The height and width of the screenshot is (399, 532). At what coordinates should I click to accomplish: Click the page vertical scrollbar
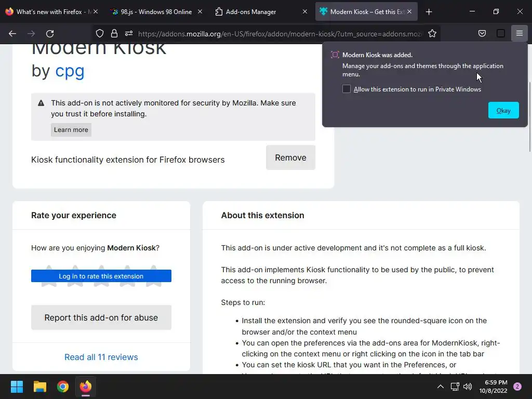point(529,117)
